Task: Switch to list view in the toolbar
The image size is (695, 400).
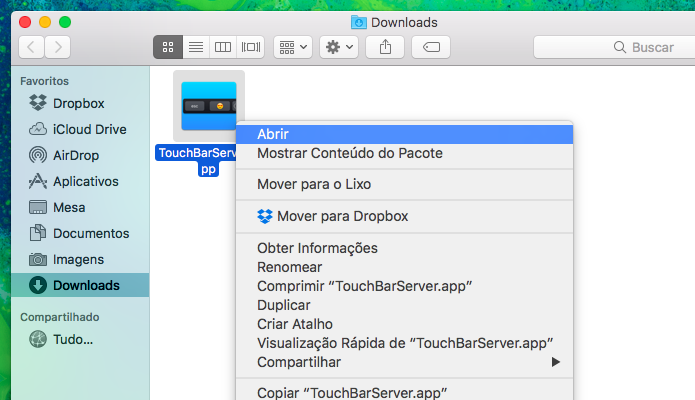Action: tap(196, 47)
